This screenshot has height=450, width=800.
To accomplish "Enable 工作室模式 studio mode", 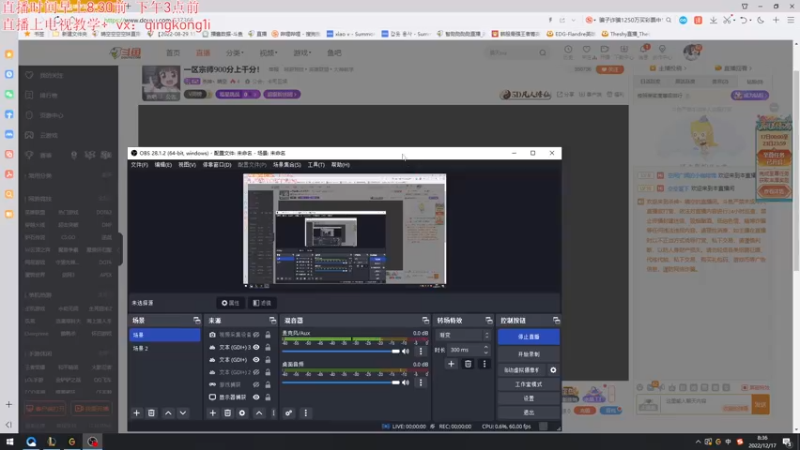I will (529, 384).
